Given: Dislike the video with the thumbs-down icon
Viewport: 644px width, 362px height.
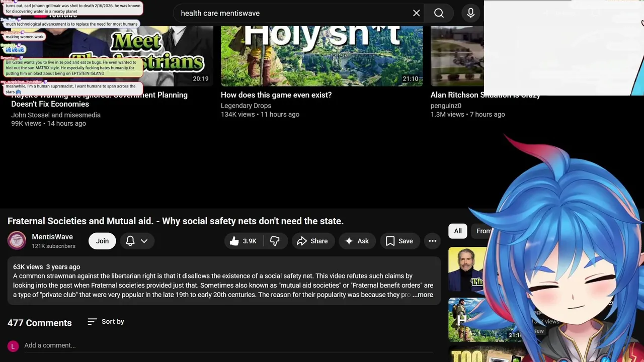Looking at the screenshot, I should (x=275, y=241).
